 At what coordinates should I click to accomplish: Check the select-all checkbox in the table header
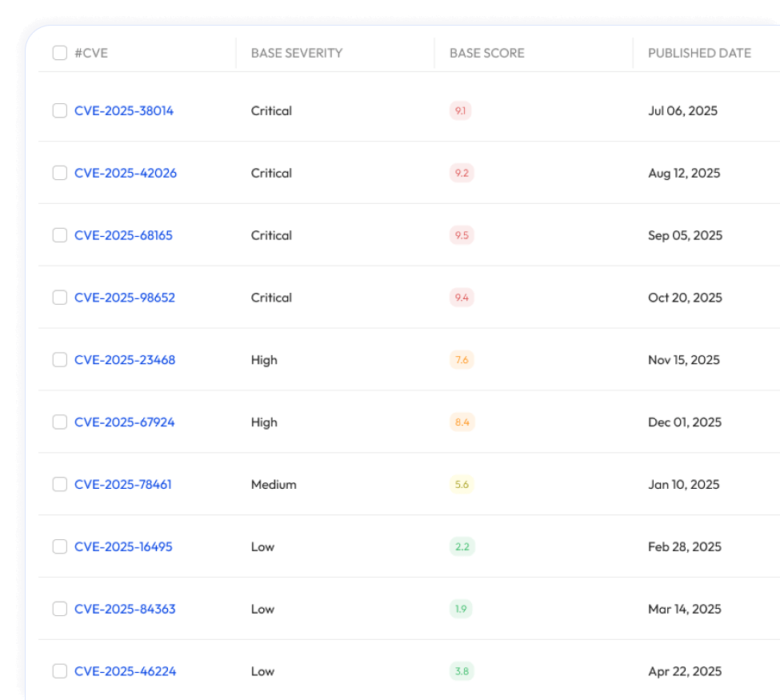(59, 52)
